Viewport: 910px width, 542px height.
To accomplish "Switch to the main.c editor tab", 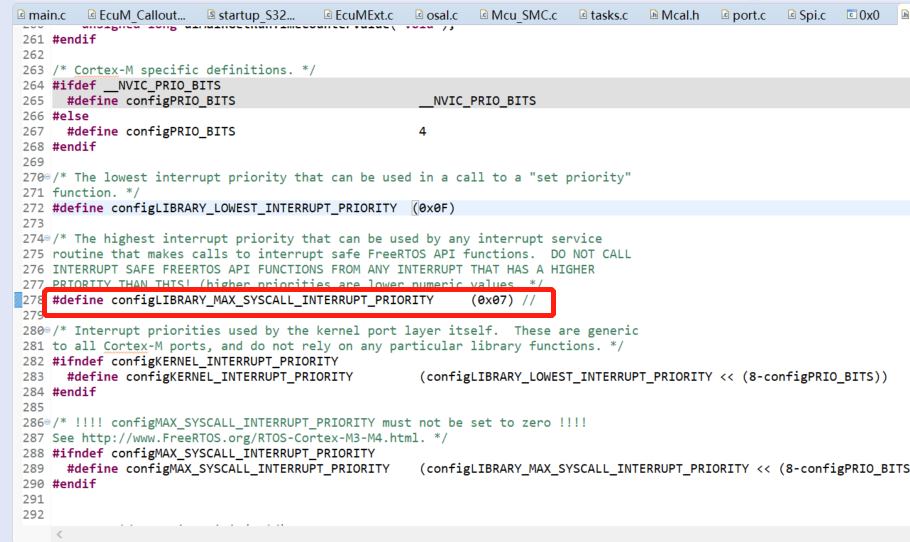I will pyautogui.click(x=41, y=15).
